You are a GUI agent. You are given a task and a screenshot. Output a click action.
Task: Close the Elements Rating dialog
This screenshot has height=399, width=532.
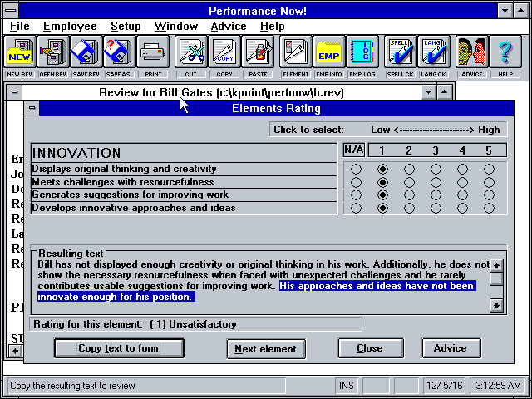coord(371,348)
